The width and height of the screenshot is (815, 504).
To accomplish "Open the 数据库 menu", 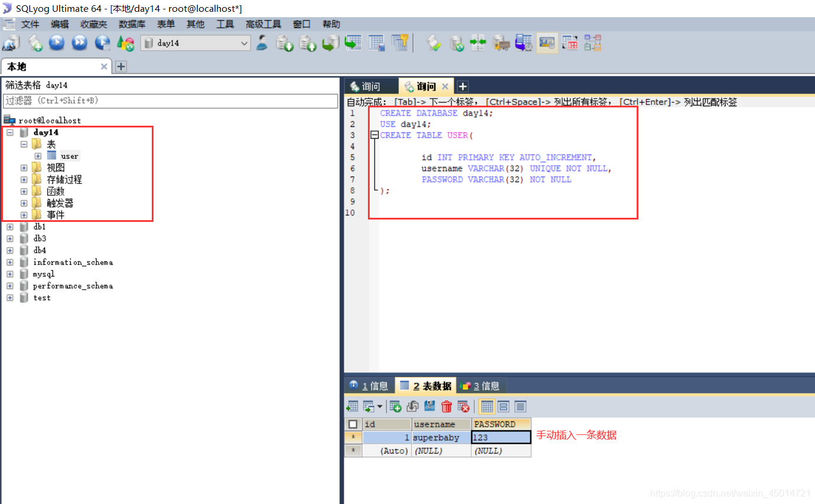I will [132, 24].
